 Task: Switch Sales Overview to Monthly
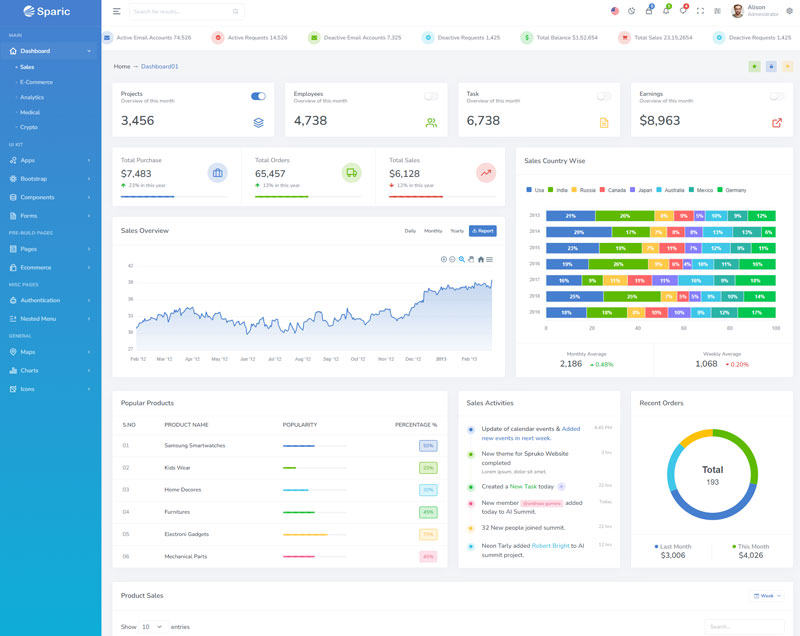433,231
